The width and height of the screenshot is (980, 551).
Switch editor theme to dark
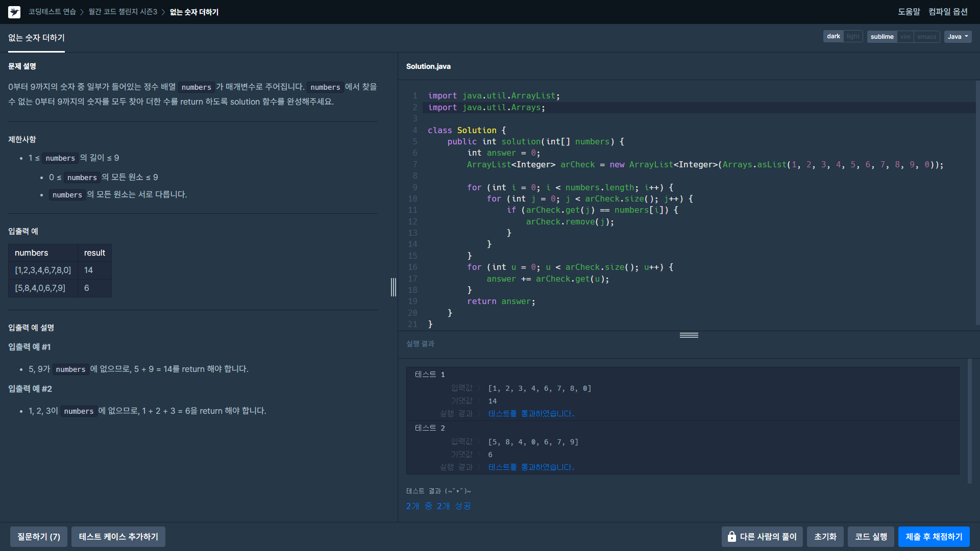[833, 36]
